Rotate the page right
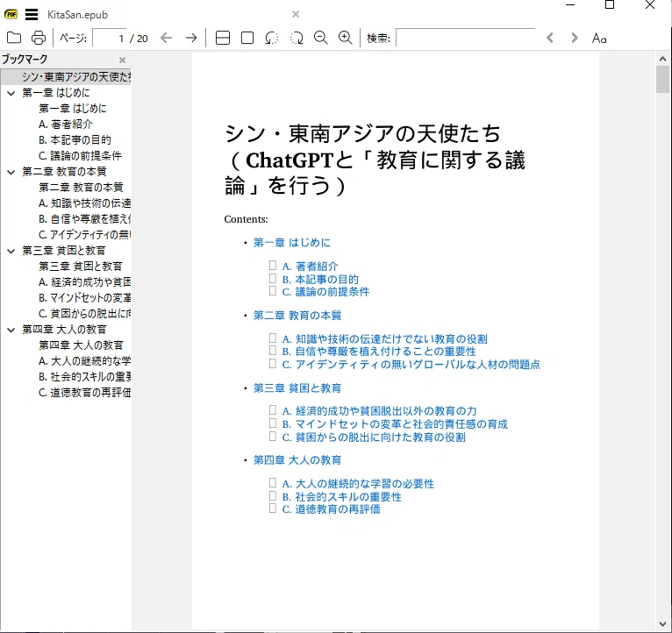The image size is (672, 633). (x=297, y=38)
